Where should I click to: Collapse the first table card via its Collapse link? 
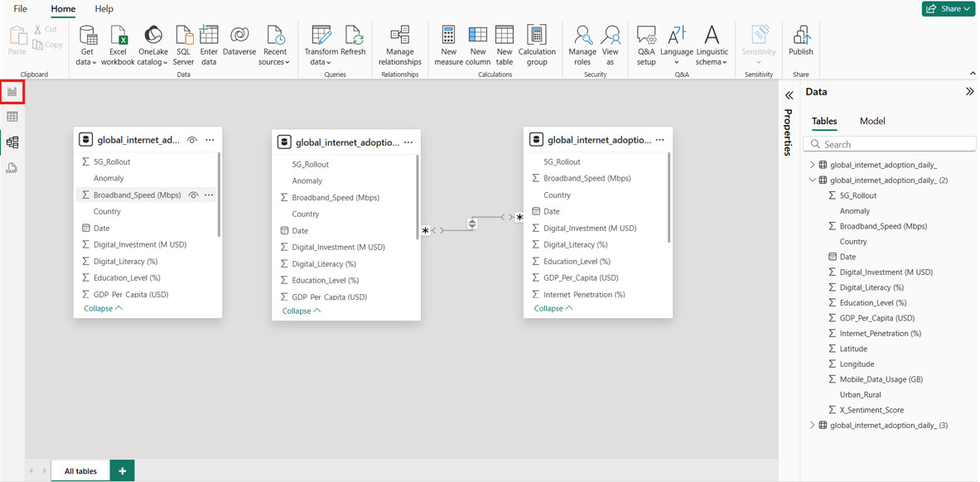102,307
